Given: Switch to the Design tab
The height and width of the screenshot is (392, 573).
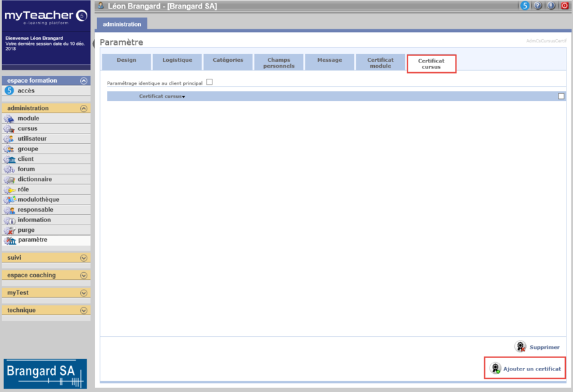Looking at the screenshot, I should coord(126,61).
